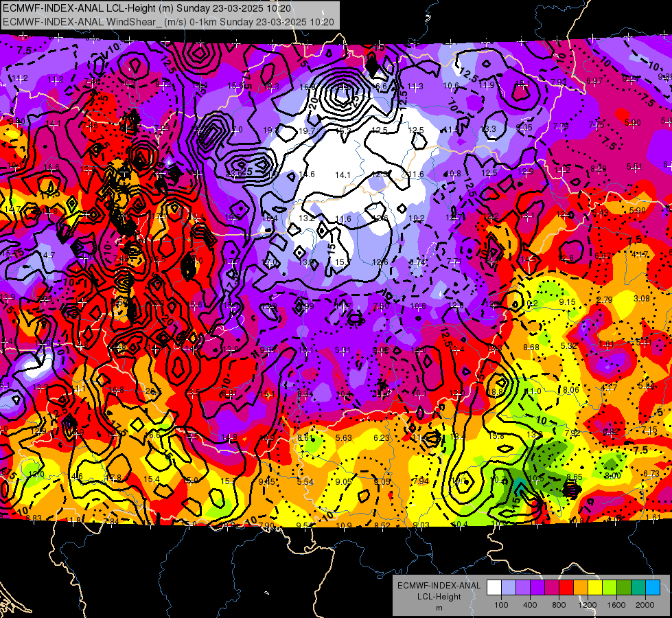Click ECMWF-INDEX-ANAL text inside the legend box
Screen dimensions: 672x618
pos(439,586)
